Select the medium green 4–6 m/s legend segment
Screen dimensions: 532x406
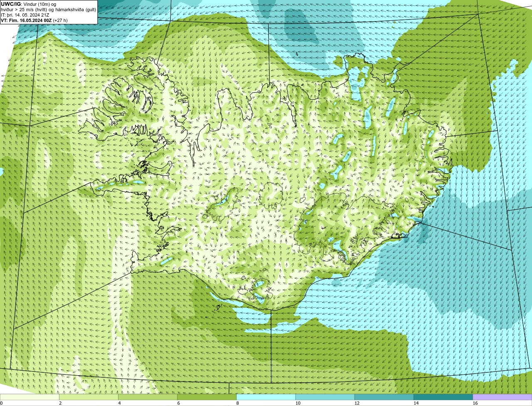(x=148, y=397)
